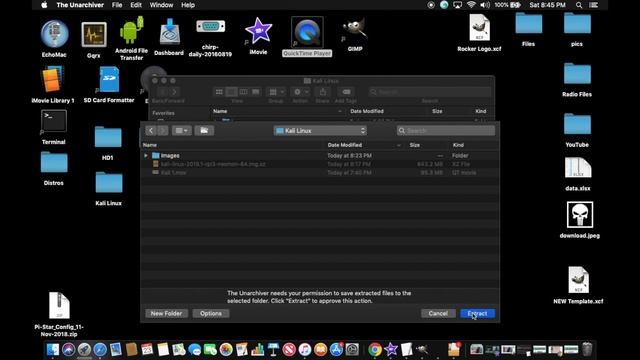Go back using the dialog's back arrow

click(x=151, y=131)
